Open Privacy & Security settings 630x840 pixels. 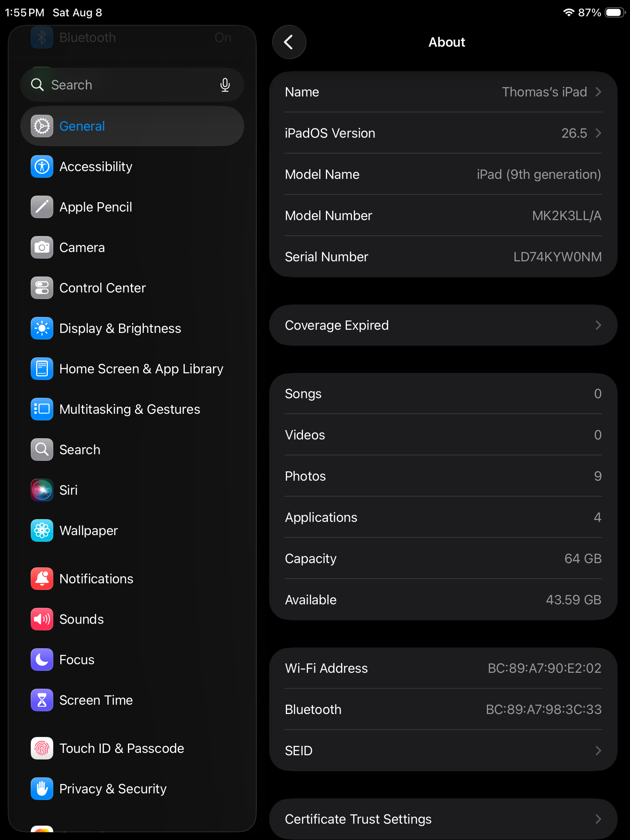point(132,789)
